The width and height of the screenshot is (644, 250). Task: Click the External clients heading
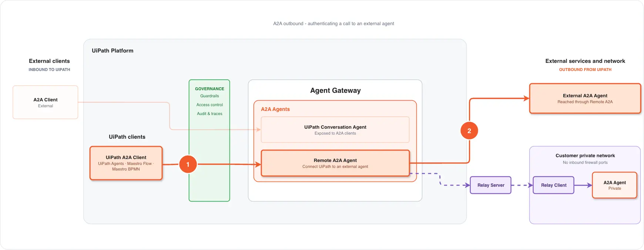(49, 61)
